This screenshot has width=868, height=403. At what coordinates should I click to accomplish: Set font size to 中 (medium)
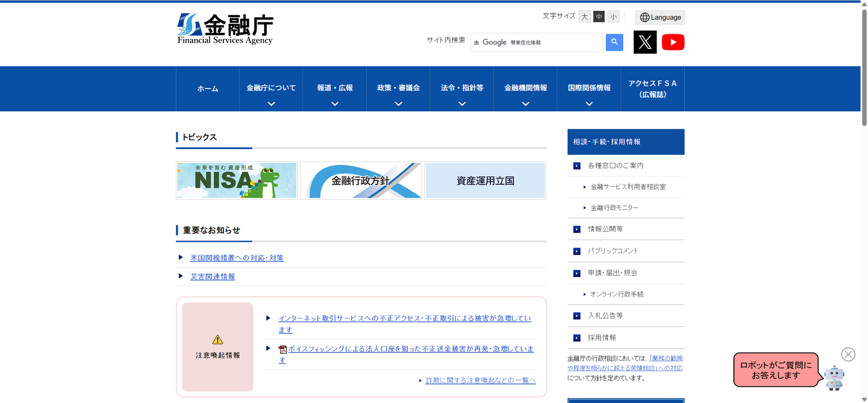599,17
